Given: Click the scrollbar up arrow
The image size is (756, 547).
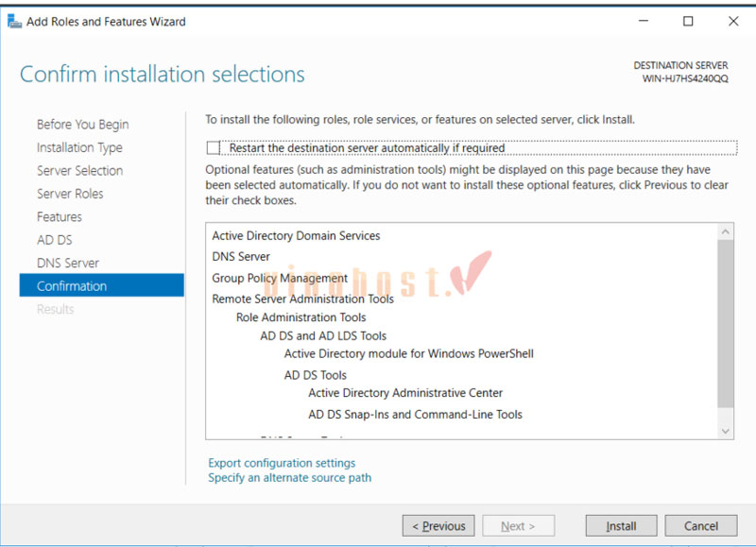Looking at the screenshot, I should (x=727, y=230).
